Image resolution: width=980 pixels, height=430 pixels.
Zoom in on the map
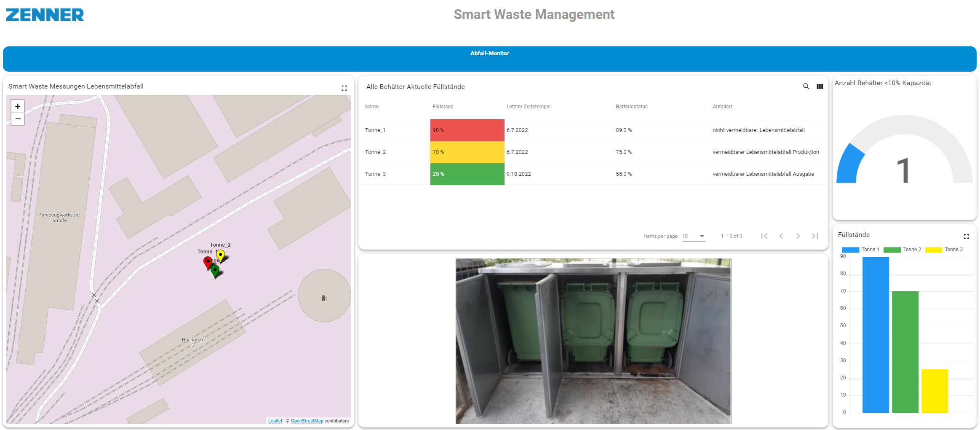pyautogui.click(x=18, y=106)
